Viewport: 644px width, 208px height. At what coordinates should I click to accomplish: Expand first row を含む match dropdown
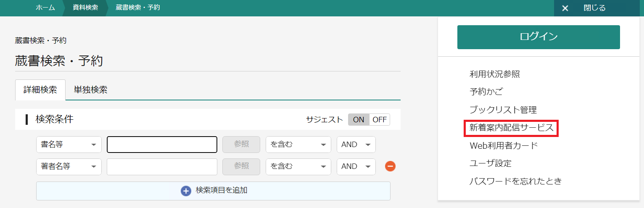point(298,145)
